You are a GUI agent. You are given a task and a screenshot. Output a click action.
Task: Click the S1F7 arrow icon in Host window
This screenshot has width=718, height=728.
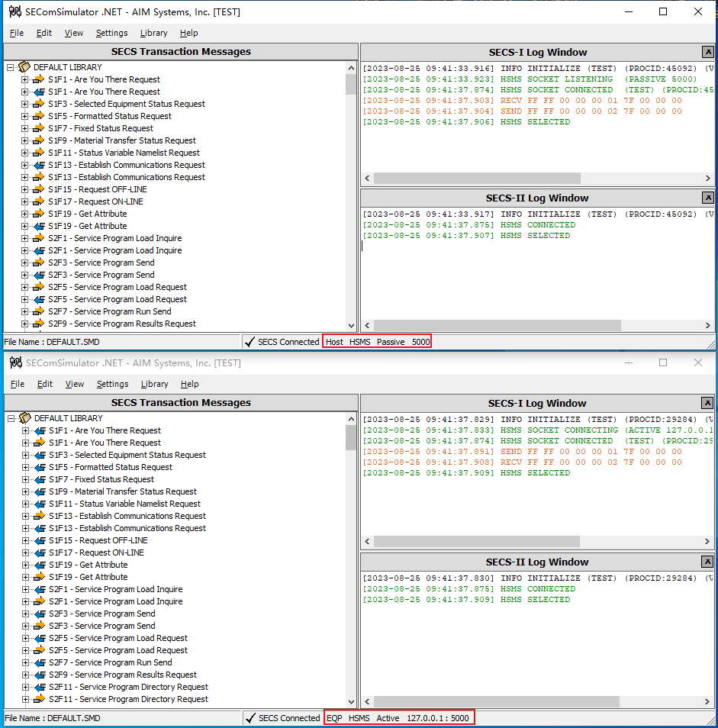[38, 128]
